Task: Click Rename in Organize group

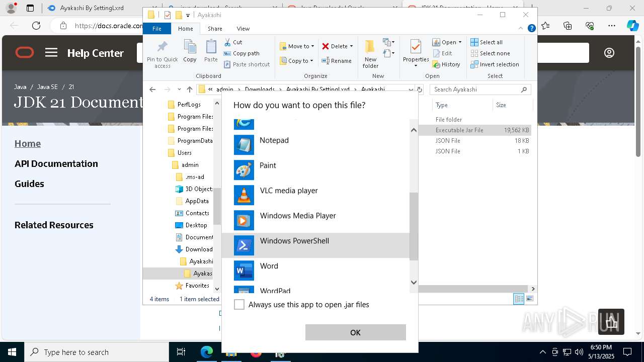Action: 337,61
